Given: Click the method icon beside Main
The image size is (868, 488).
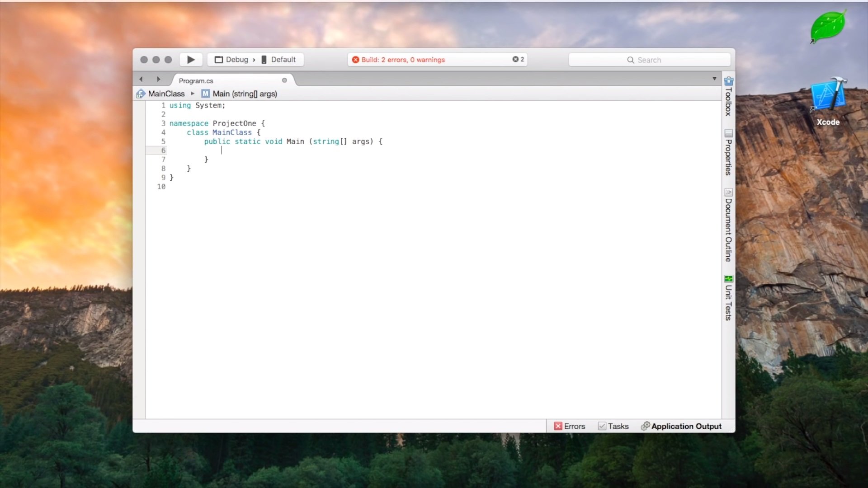Looking at the screenshot, I should pos(205,94).
